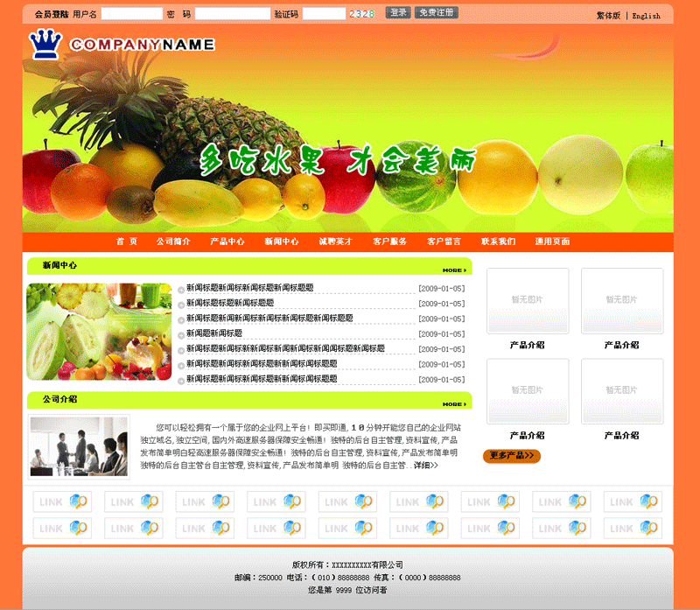This screenshot has width=700, height=610.
Task: Click the first LINK badge in top row
Action: [x=61, y=501]
